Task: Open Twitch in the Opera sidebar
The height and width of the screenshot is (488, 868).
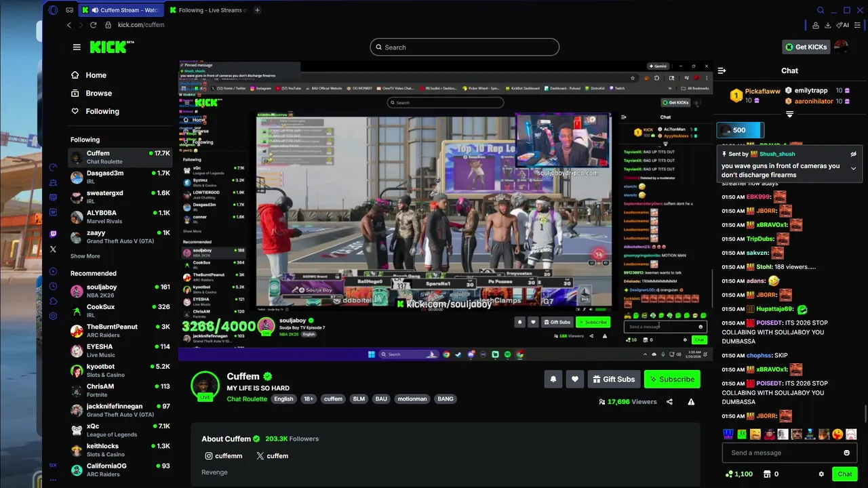Action: [54, 234]
